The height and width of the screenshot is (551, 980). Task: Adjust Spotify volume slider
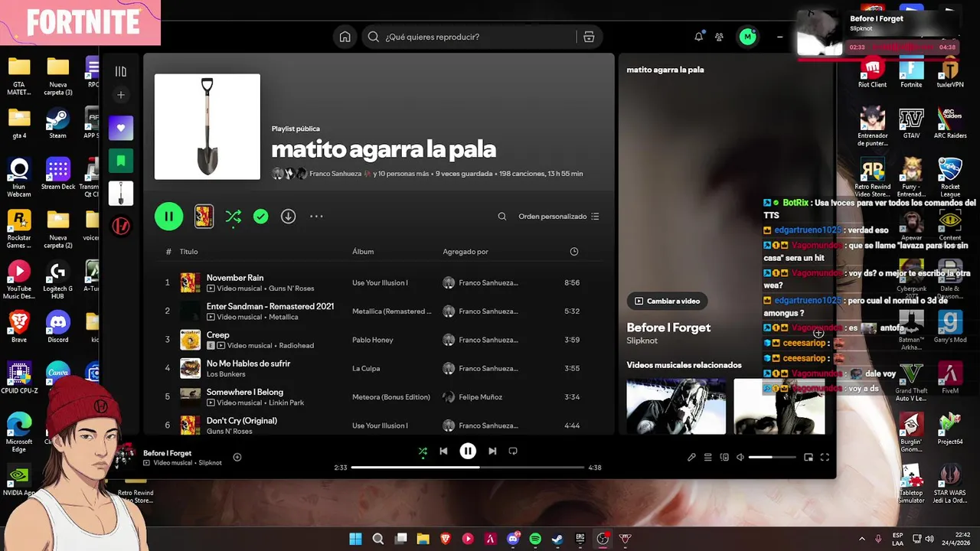tap(773, 458)
